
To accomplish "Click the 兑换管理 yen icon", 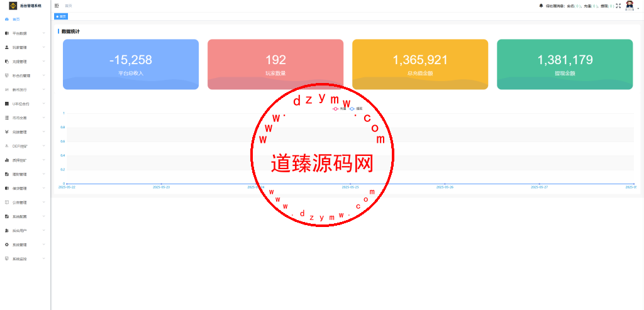I will pos(6,132).
